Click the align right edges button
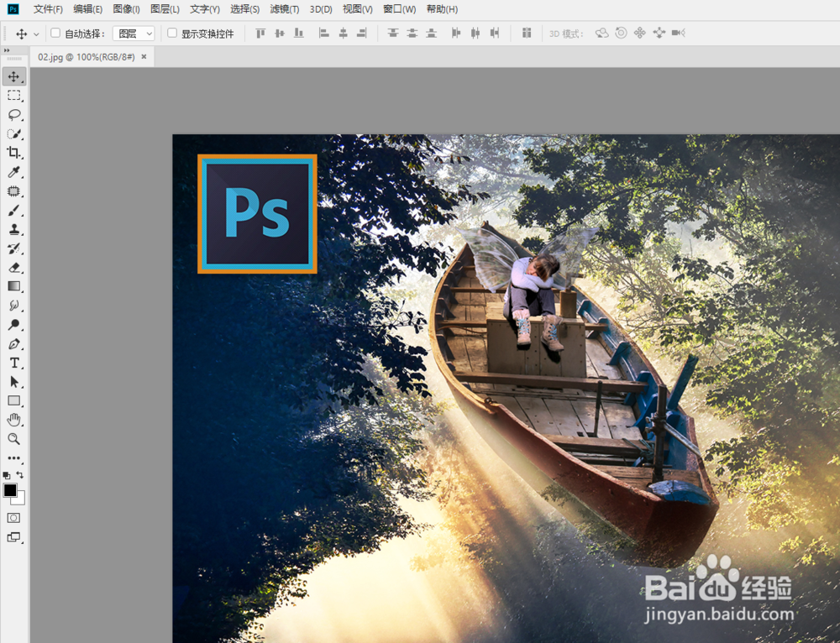The height and width of the screenshot is (643, 840). coord(362,34)
